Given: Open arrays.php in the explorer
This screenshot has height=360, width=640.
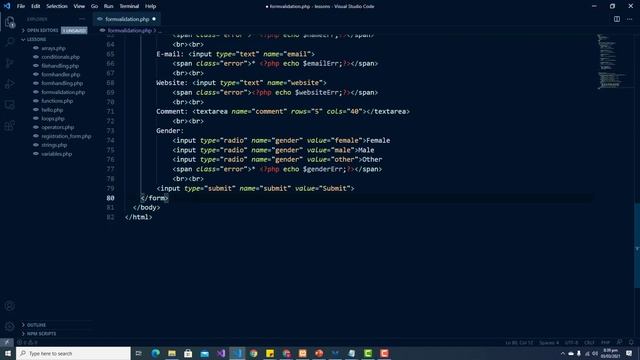Looking at the screenshot, I should (x=53, y=48).
